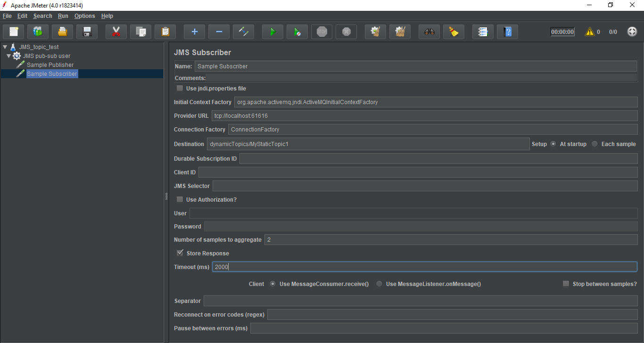Click the Clear All broom icon

click(454, 32)
